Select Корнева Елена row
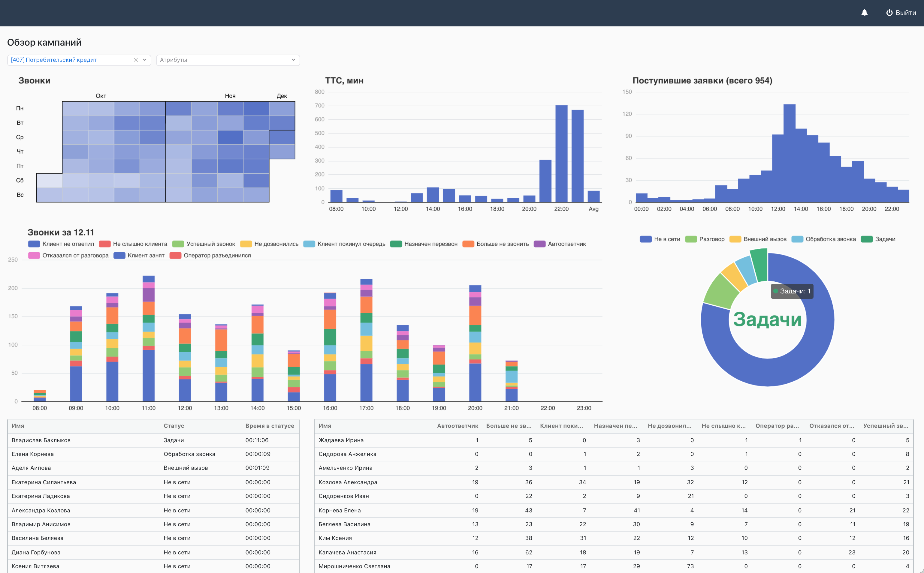The image size is (924, 573). coord(614,511)
